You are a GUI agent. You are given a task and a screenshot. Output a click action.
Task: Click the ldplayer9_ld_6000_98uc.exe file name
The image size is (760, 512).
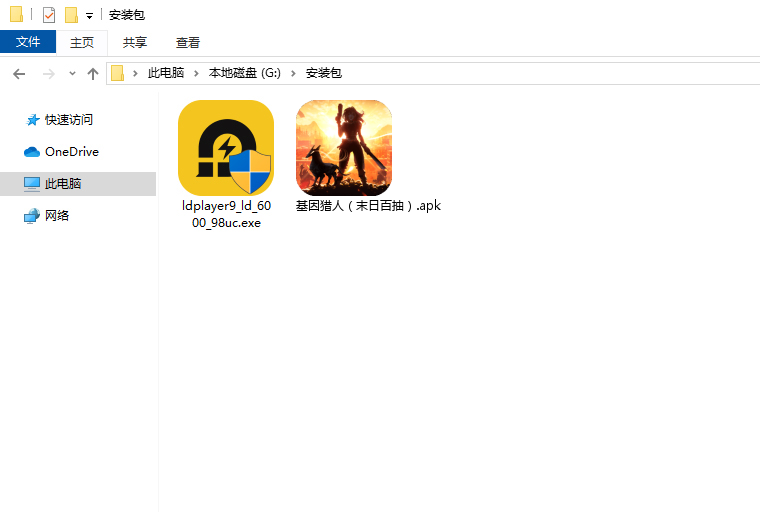(x=226, y=214)
